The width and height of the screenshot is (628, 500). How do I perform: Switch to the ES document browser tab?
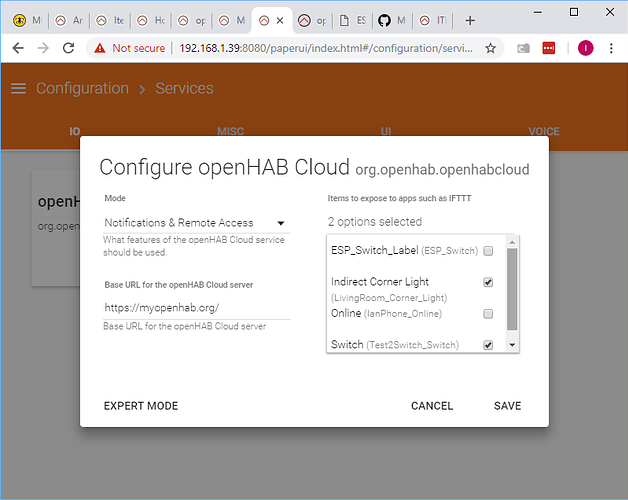353,20
